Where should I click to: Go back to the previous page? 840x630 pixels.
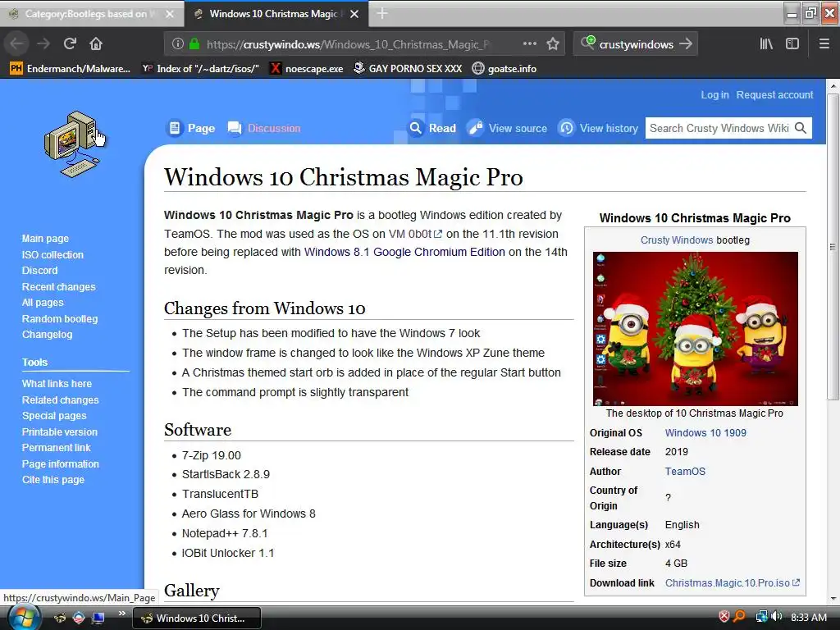17,44
